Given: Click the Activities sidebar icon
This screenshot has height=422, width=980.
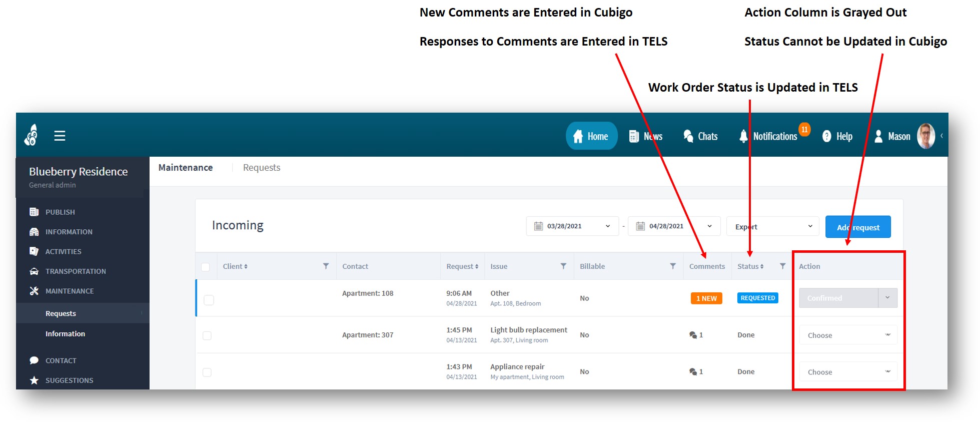Looking at the screenshot, I should click(x=34, y=251).
